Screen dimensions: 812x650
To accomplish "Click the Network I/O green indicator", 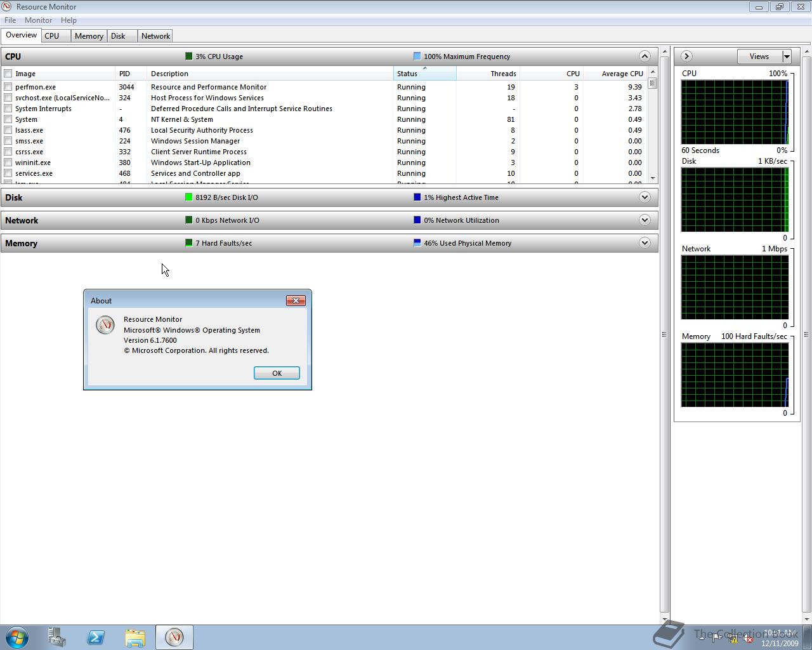I will coord(188,220).
